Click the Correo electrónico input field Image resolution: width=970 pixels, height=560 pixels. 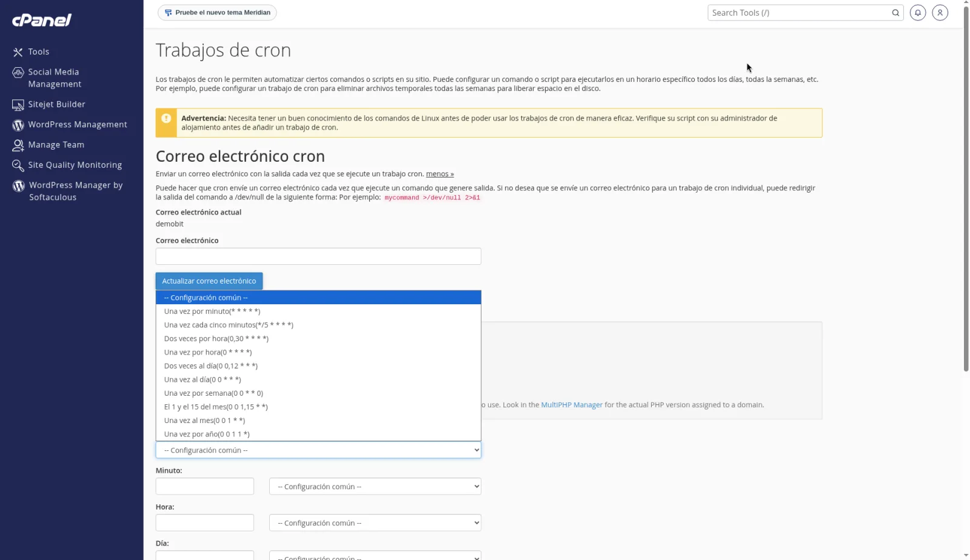318,256
